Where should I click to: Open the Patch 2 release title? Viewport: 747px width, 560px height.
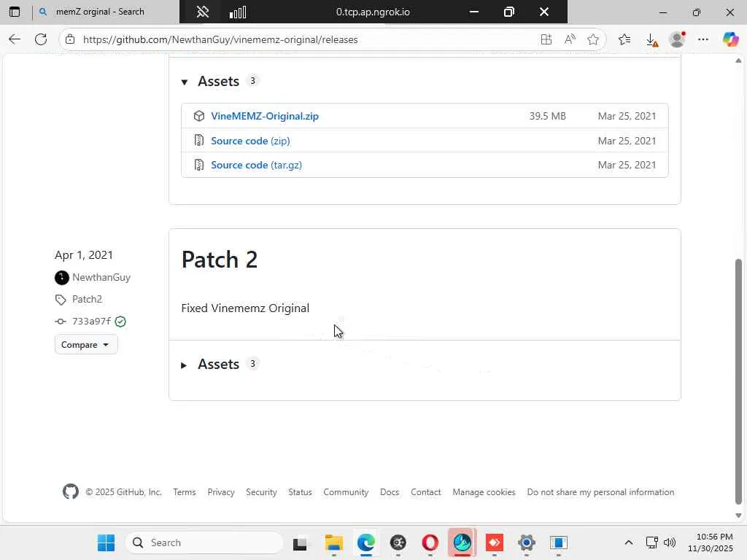[x=220, y=260]
